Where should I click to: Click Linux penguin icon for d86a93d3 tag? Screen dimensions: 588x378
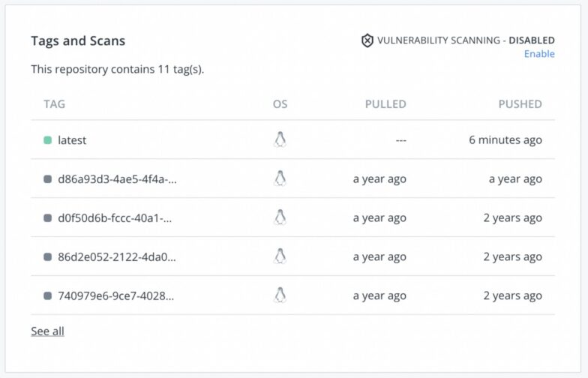click(280, 178)
